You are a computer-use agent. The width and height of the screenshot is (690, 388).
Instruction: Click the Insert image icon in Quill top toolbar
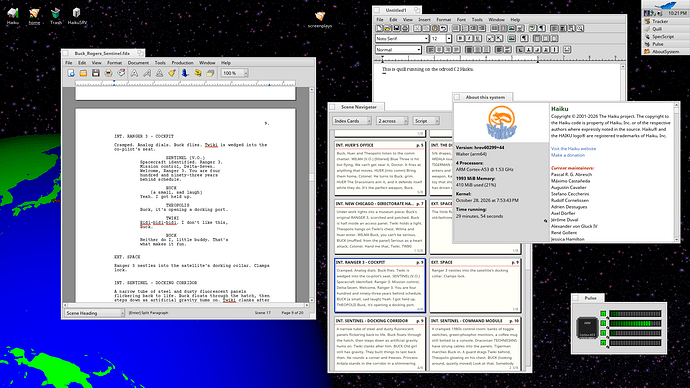(511, 29)
